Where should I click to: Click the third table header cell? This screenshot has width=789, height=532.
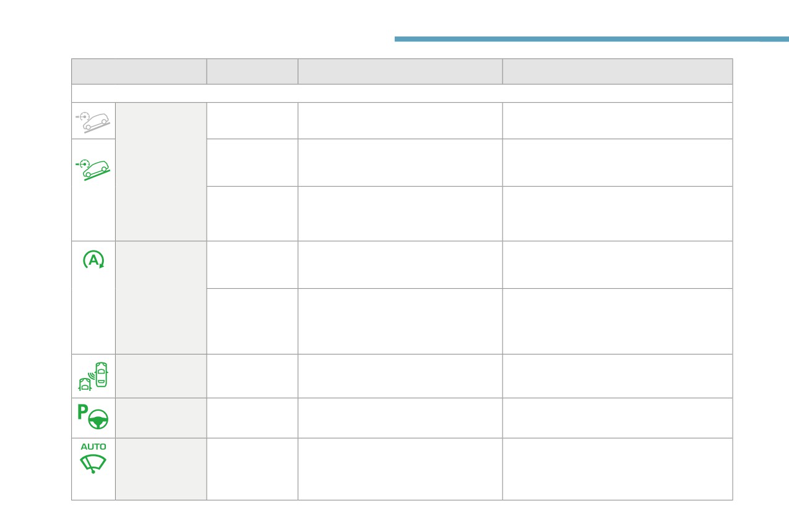(x=400, y=71)
